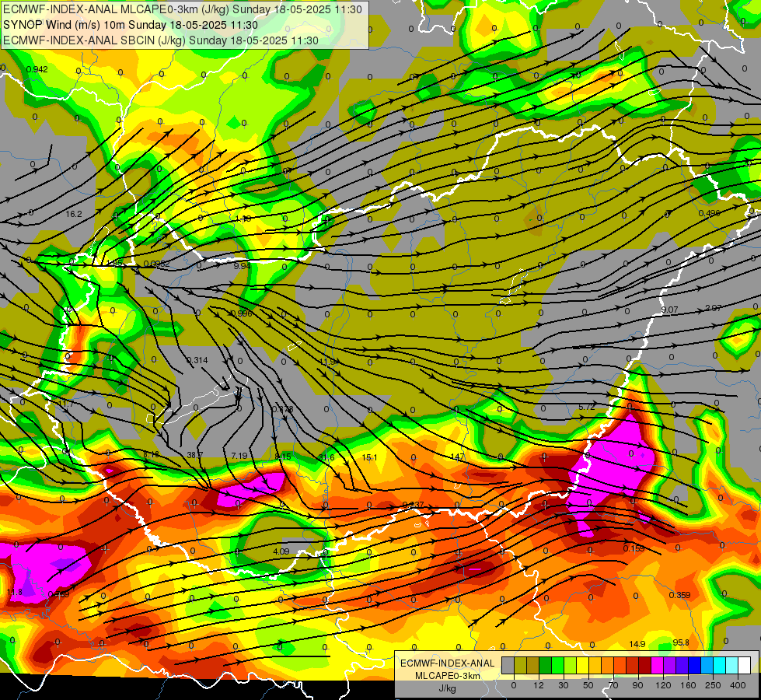This screenshot has width=761, height=700.
Task: Click the station value 95.8
Action: point(681,642)
